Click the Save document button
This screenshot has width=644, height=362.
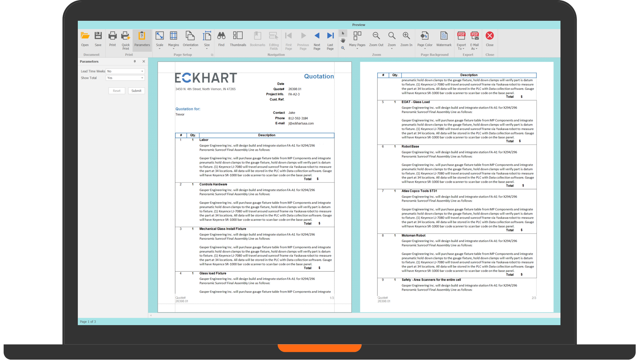pos(98,36)
